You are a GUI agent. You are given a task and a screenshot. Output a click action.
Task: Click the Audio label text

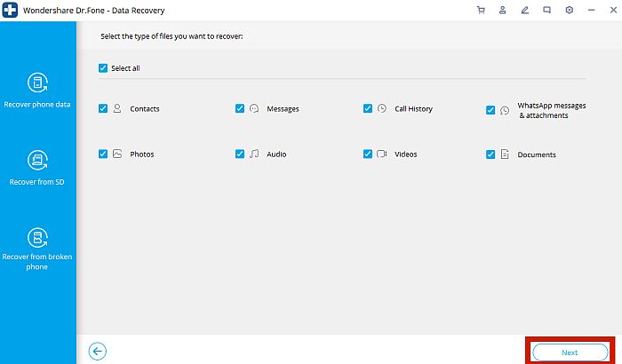point(276,154)
